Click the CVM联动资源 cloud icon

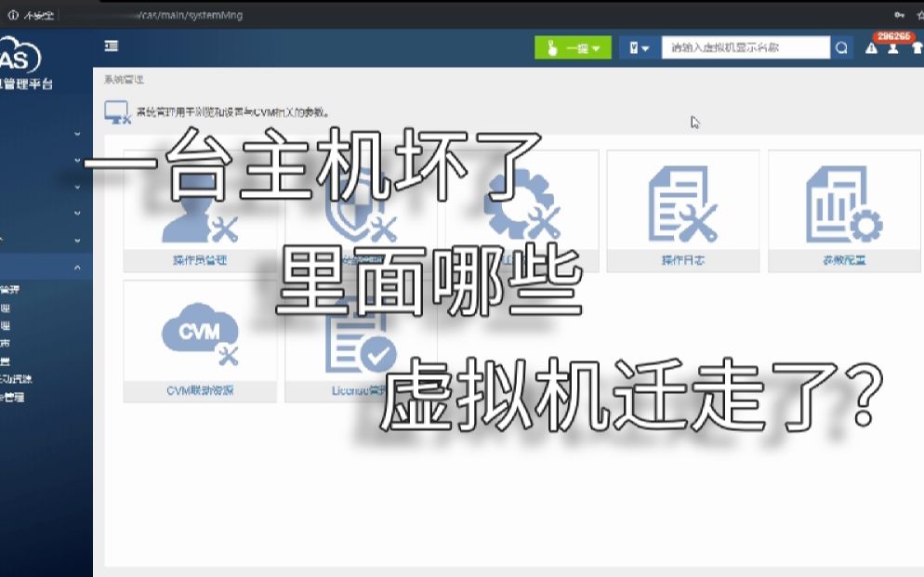click(x=198, y=333)
